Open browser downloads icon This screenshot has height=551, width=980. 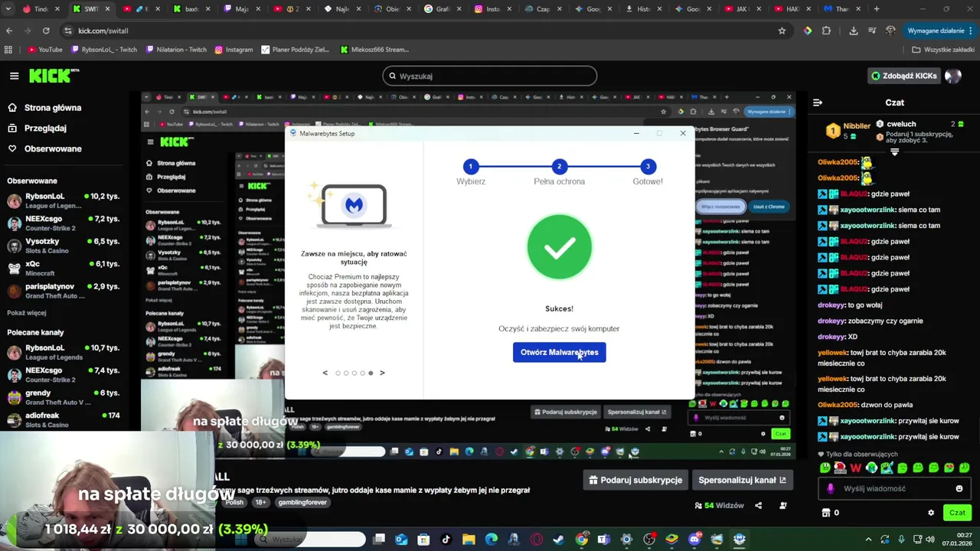[854, 31]
